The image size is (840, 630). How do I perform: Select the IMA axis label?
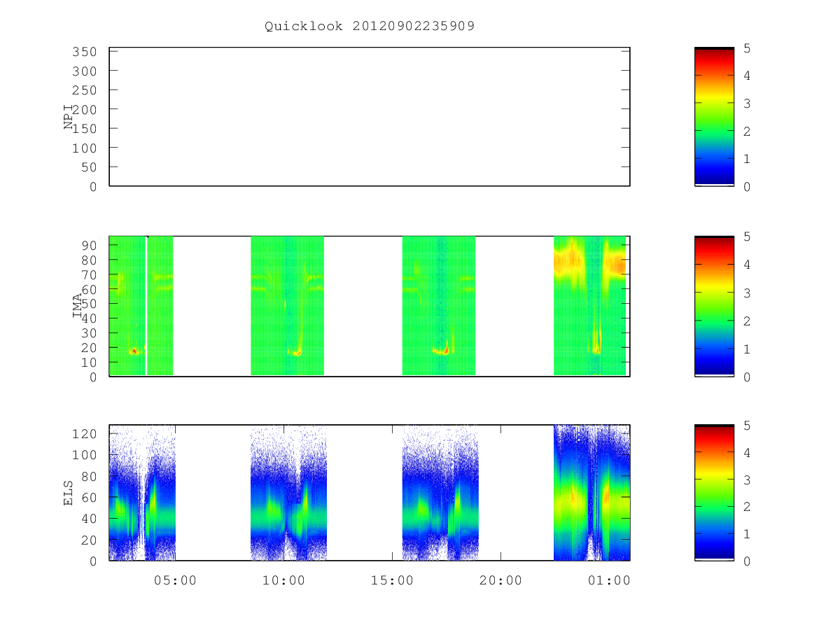78,306
